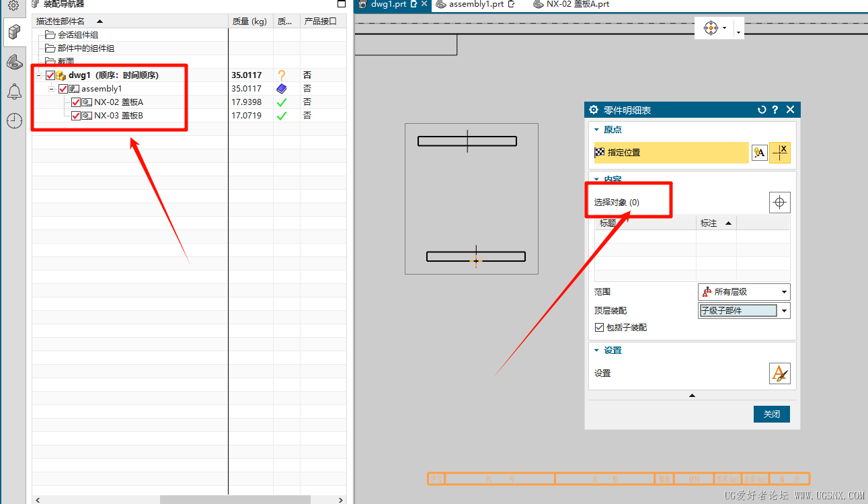Image resolution: width=868 pixels, height=504 pixels.
Task: Open help in the 零件明细表 dialog
Action: point(775,110)
